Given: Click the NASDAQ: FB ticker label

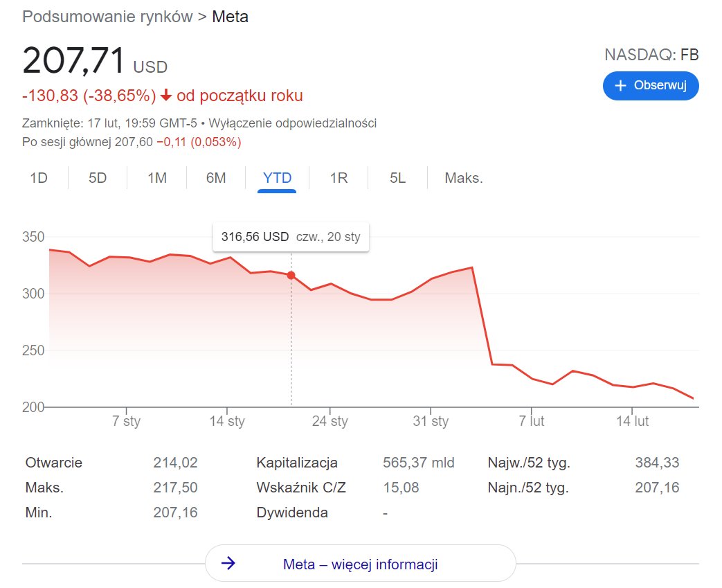Looking at the screenshot, I should [651, 55].
